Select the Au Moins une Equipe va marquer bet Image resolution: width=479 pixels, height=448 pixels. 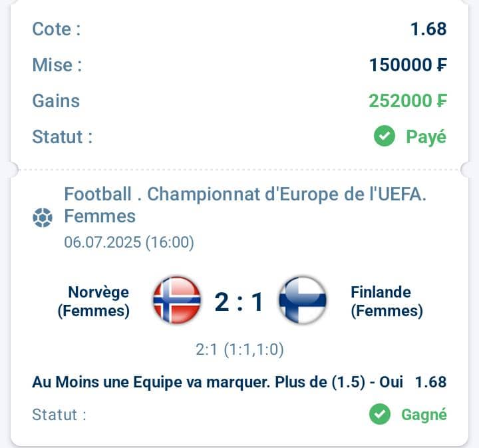click(218, 382)
